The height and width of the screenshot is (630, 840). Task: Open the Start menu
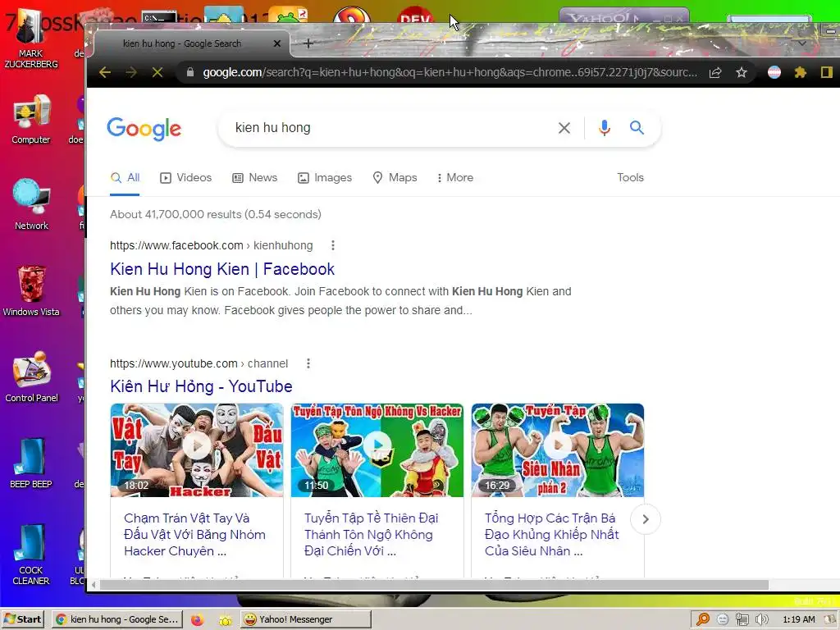[x=23, y=619]
